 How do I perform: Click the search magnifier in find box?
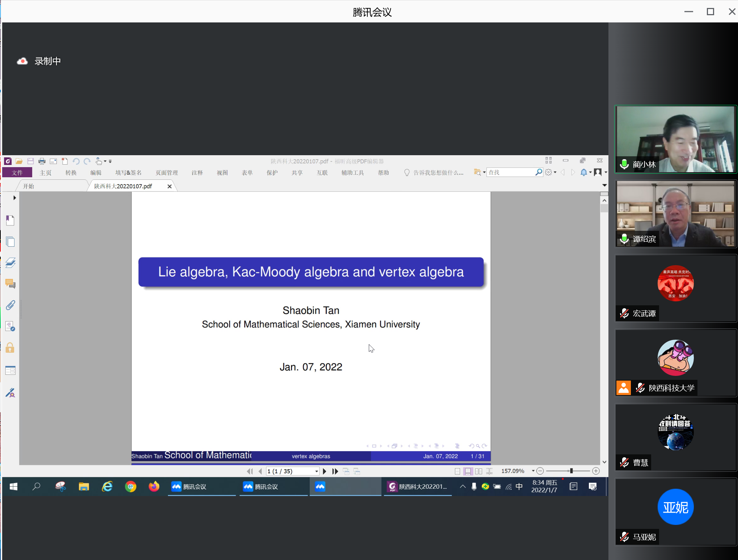(x=539, y=173)
